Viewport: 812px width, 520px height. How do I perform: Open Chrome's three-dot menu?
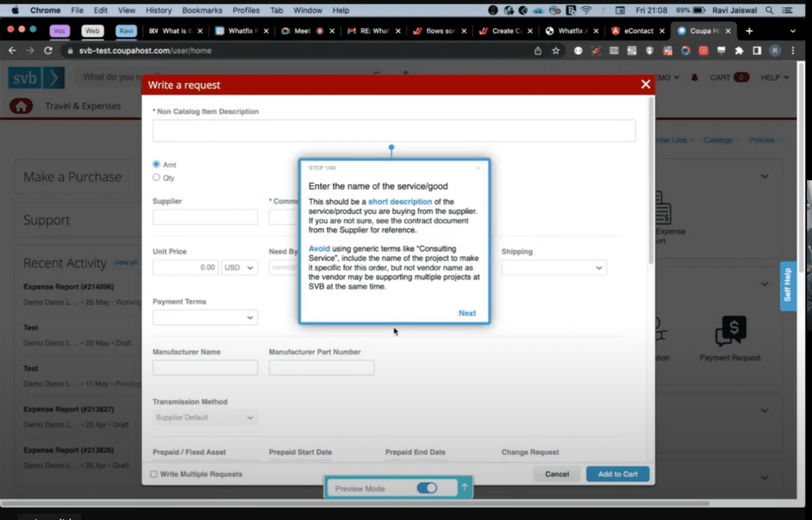793,50
